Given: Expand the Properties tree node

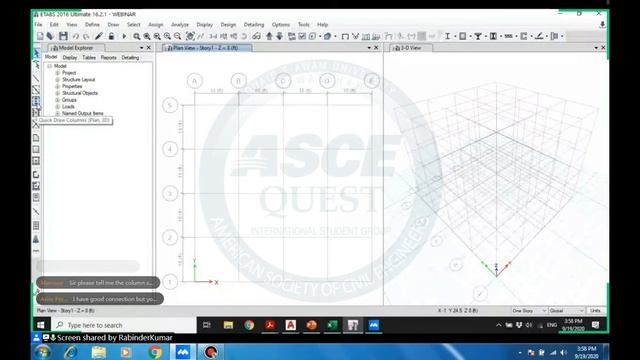Looking at the screenshot, I should pyautogui.click(x=58, y=86).
